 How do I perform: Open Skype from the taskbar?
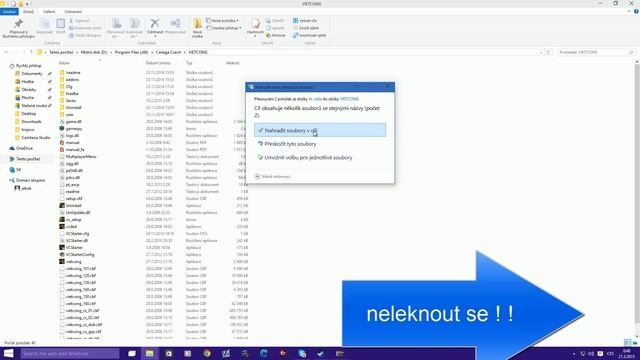coord(302,353)
